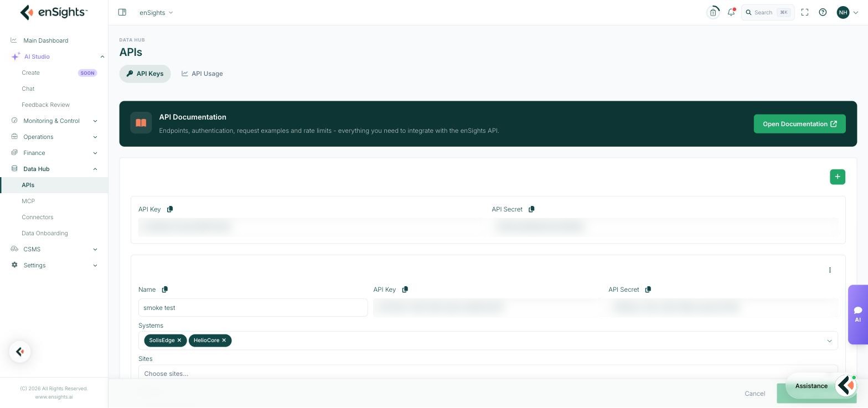Switch to the API Keys tab

(x=145, y=74)
